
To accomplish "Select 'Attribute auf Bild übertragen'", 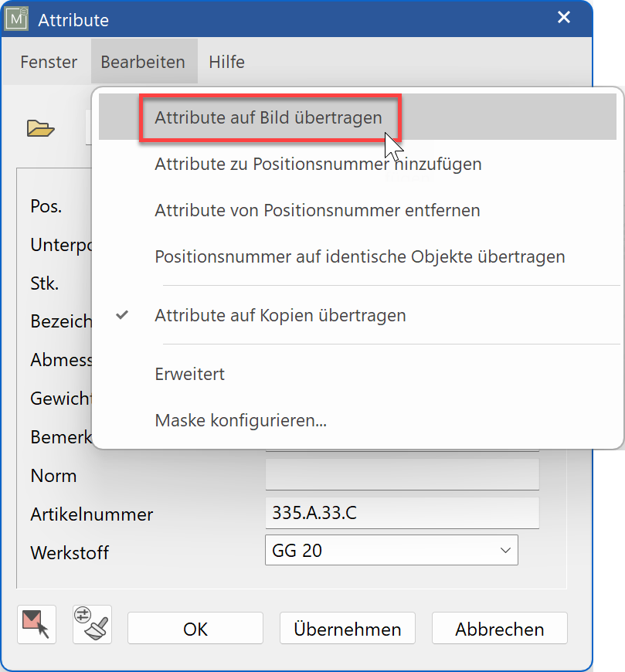I will pyautogui.click(x=268, y=118).
